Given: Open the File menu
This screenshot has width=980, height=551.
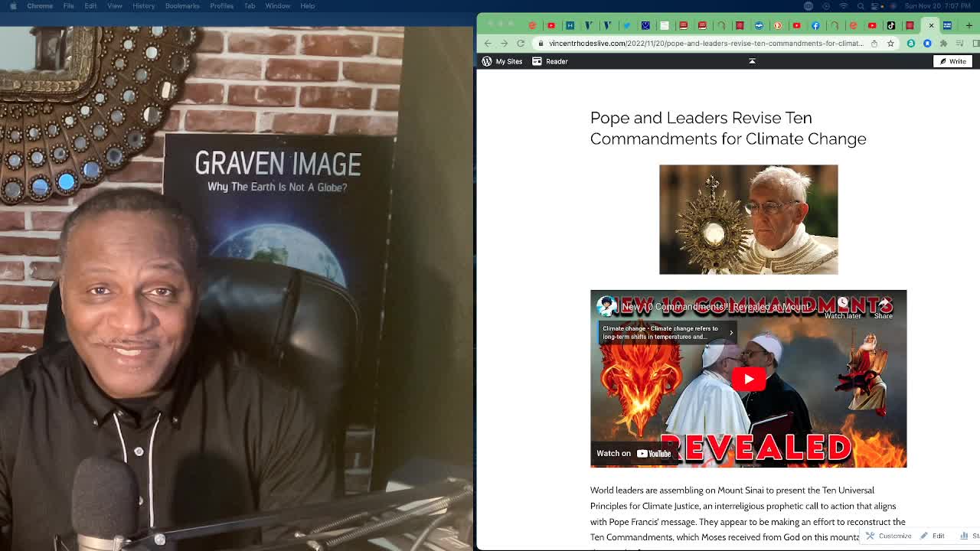Looking at the screenshot, I should (x=69, y=6).
